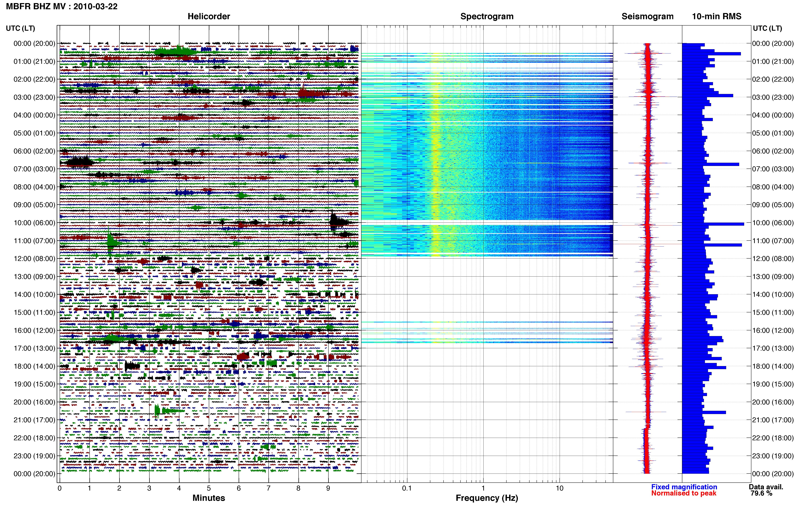
Task: Click the plot title 'MBFR BHZ MV : 2010-03-22'
Action: click(62, 6)
